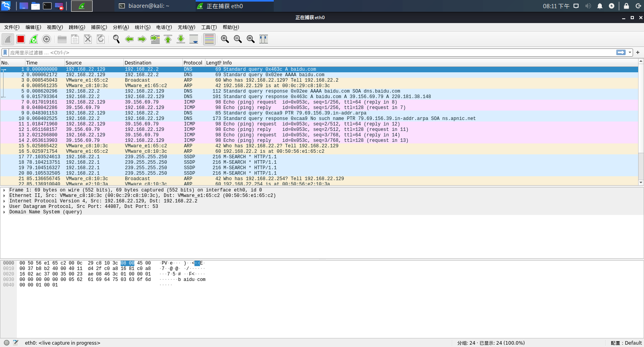Open the display filter history dropdown
The height and width of the screenshot is (347, 644).
pos(630,52)
